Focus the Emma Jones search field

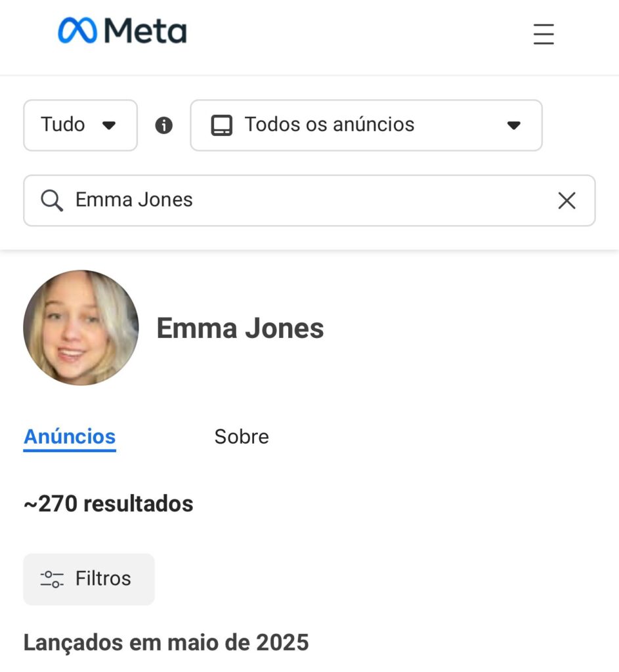pyautogui.click(x=309, y=200)
